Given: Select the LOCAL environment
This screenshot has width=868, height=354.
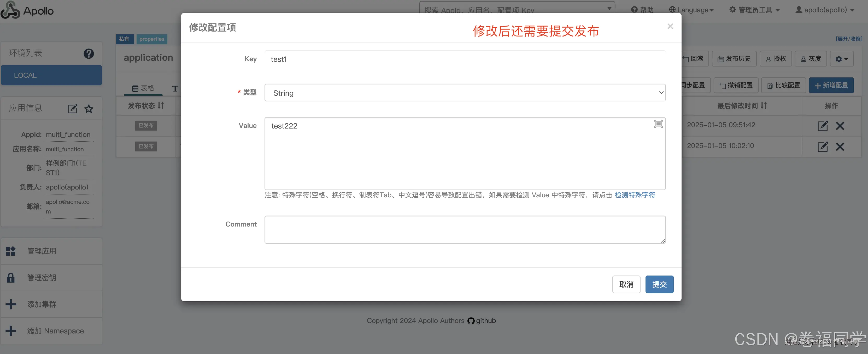Looking at the screenshot, I should tap(51, 75).
